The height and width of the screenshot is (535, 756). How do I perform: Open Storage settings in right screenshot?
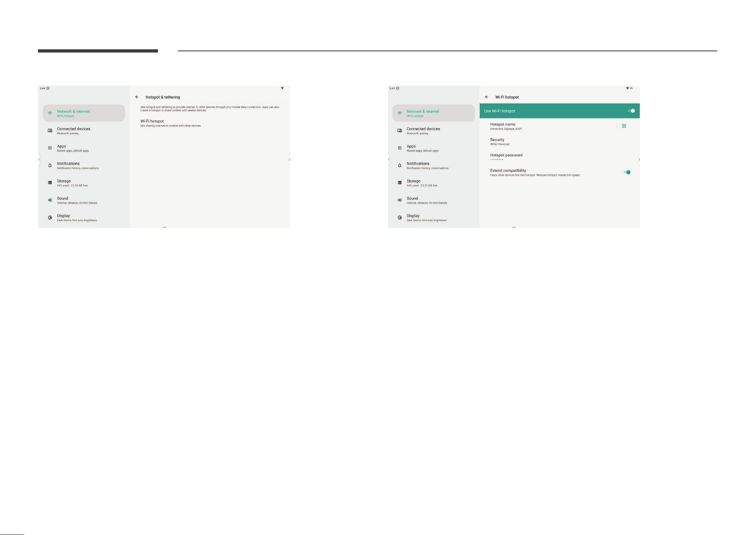coord(434,183)
